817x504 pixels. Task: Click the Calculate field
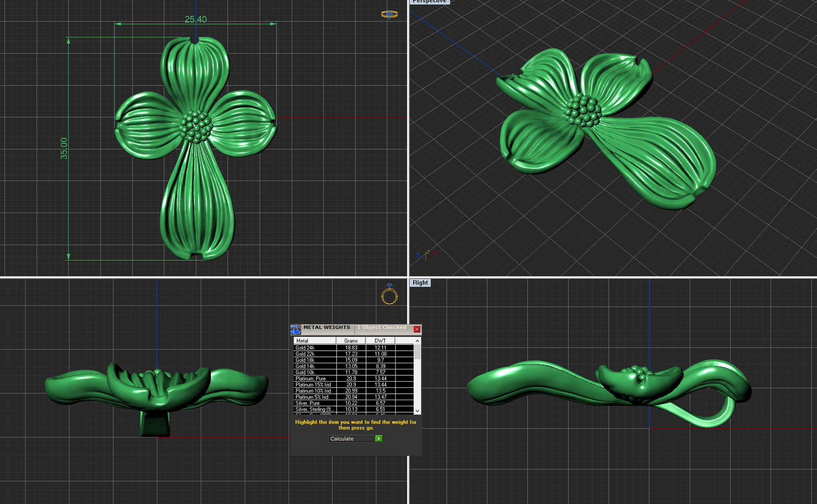click(x=352, y=439)
